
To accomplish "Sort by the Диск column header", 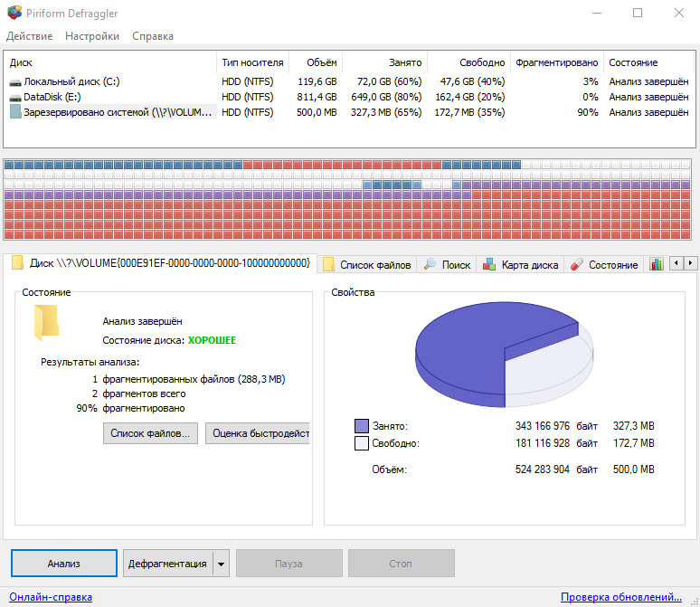I will pyautogui.click(x=109, y=62).
